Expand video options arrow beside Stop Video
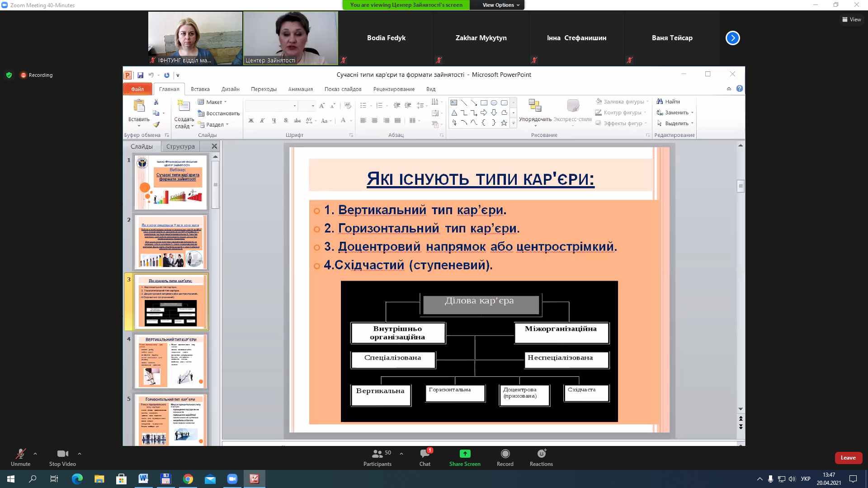Screen dimensions: 868x488 (80, 454)
